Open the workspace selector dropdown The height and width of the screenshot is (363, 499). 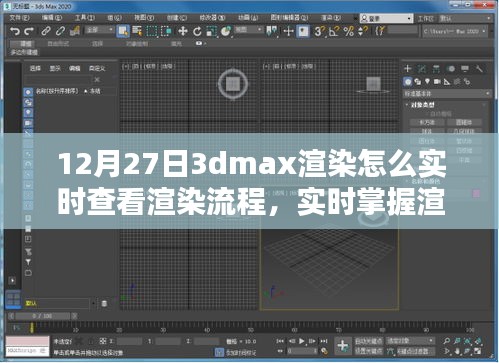point(465,18)
